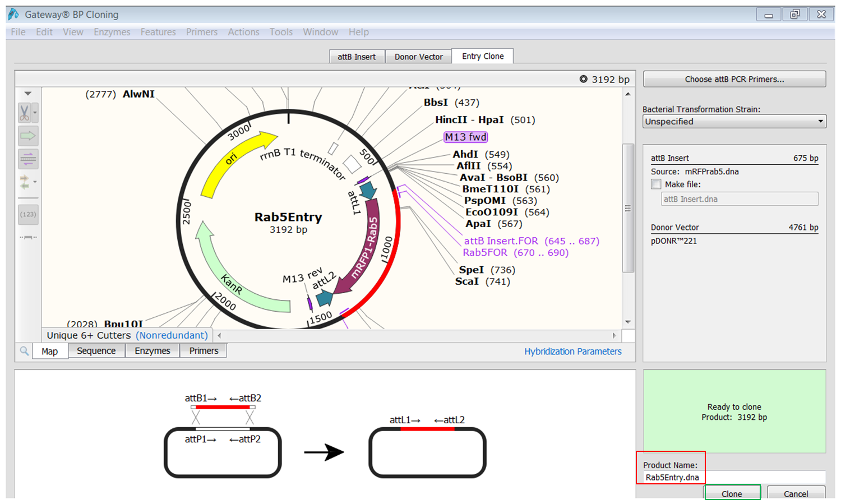Click the attB Insert.dna file name field
Image resolution: width=841 pixels, height=504 pixels.
coord(740,199)
